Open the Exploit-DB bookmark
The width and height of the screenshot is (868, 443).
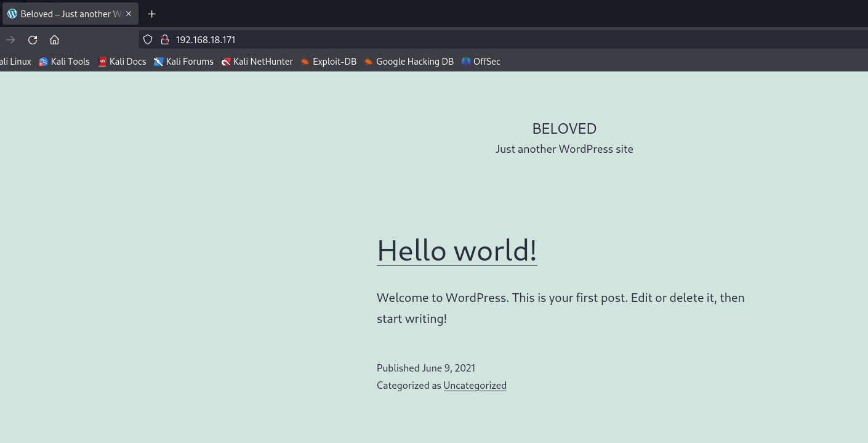(x=328, y=62)
